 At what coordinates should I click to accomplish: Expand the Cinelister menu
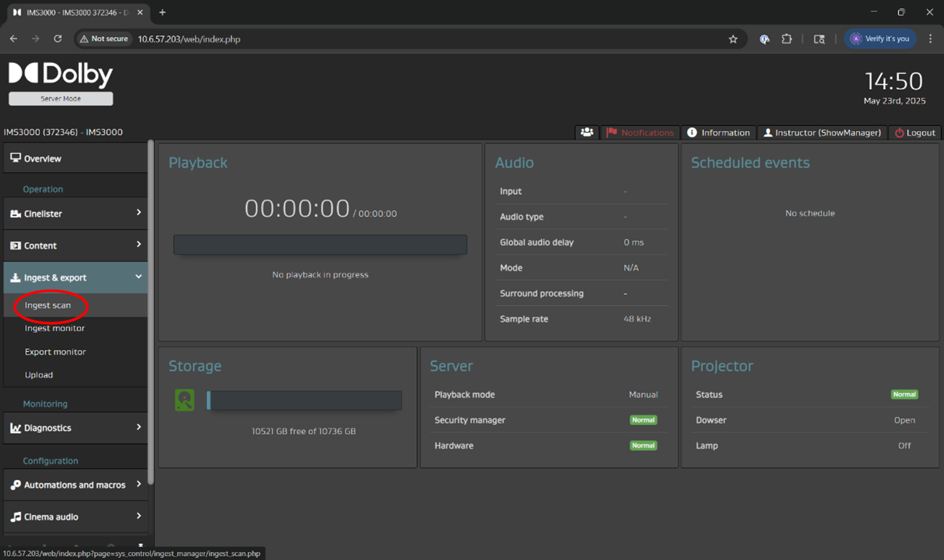point(75,213)
